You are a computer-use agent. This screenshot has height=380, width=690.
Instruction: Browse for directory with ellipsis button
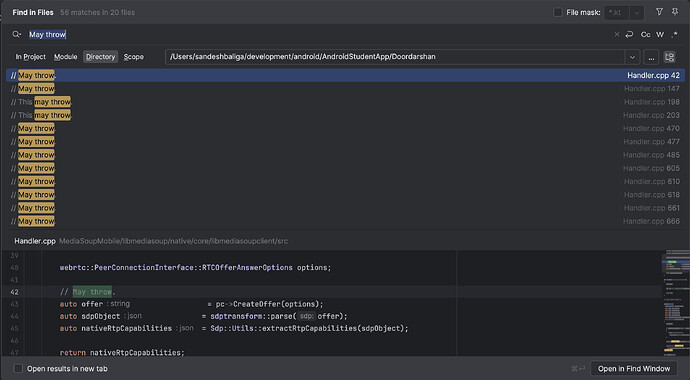click(651, 57)
